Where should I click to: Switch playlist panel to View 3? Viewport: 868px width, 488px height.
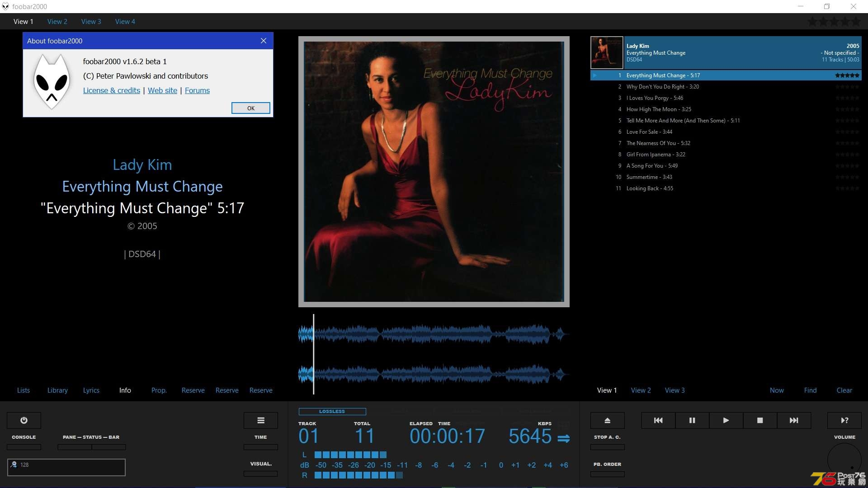[x=675, y=390]
